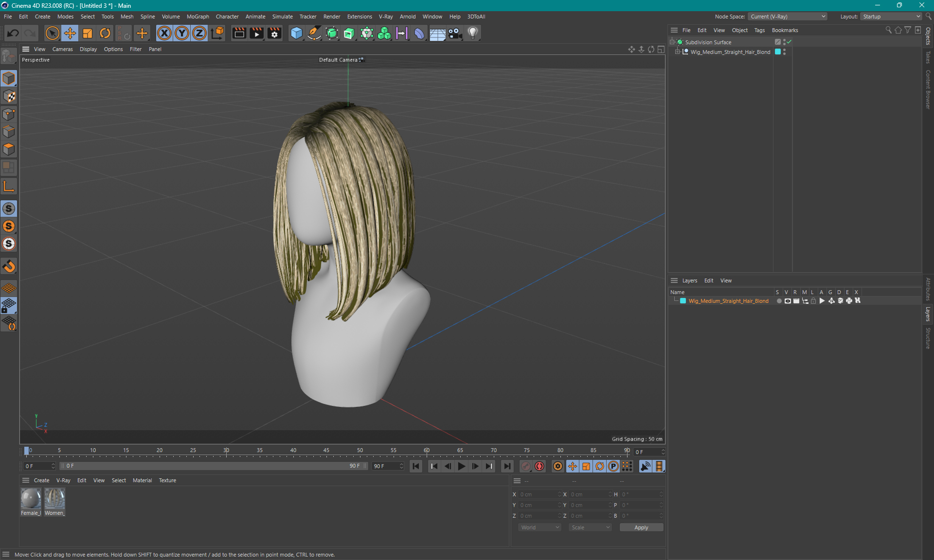Toggle Enable Snap magnet icon
Image resolution: width=934 pixels, height=560 pixels.
pos(9,266)
